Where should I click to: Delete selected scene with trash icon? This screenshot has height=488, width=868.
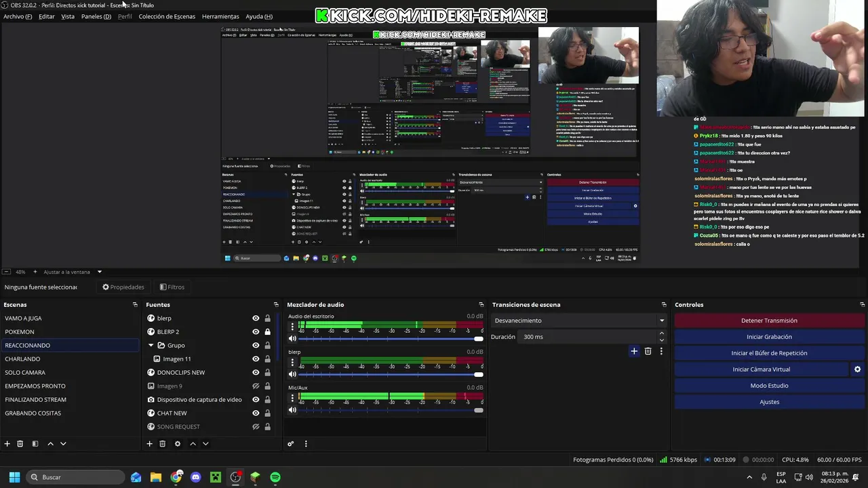[x=20, y=444]
